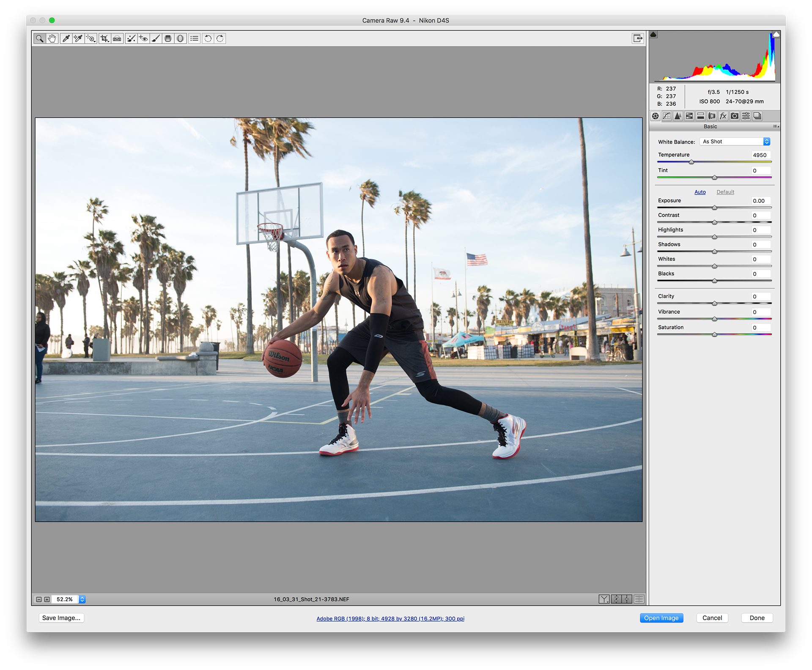Toggle shadow clipping warning in histogram
812x670 pixels.
653,35
